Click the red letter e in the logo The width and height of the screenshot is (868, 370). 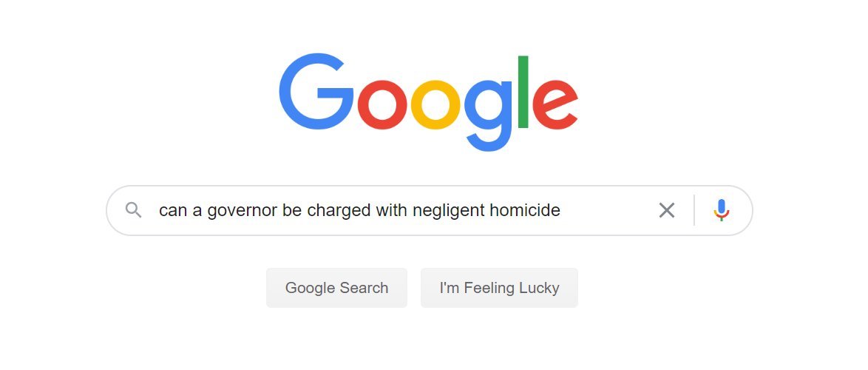coord(555,104)
